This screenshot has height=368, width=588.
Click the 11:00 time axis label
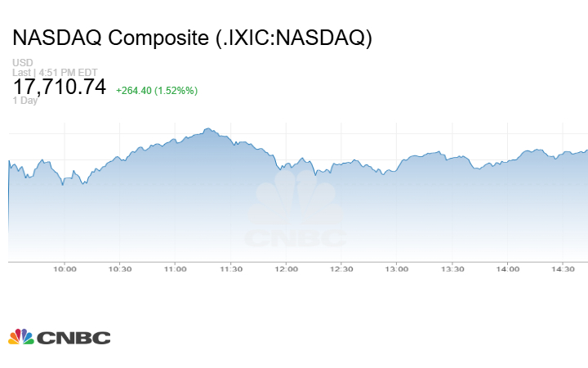[x=175, y=269]
